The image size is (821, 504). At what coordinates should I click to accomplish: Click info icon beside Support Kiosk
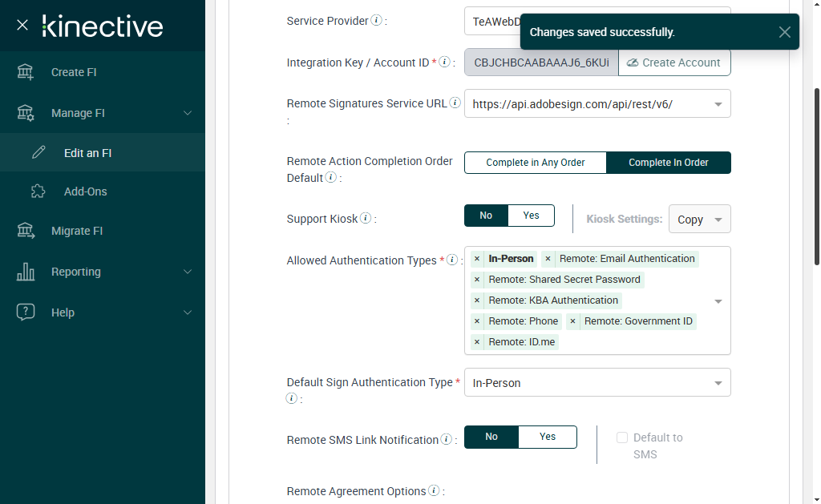(x=366, y=218)
